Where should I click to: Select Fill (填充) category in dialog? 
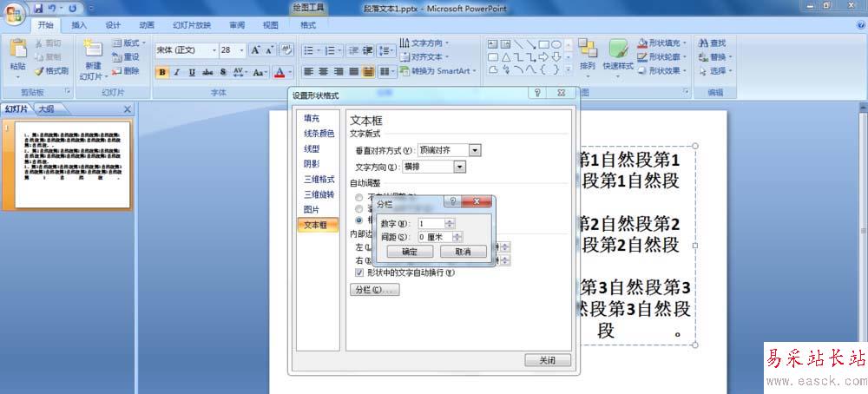pyautogui.click(x=312, y=118)
